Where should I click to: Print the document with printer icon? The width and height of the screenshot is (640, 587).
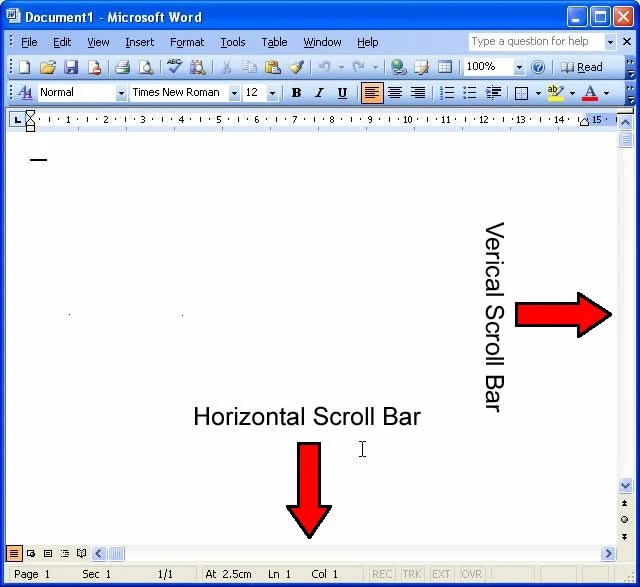tap(122, 67)
